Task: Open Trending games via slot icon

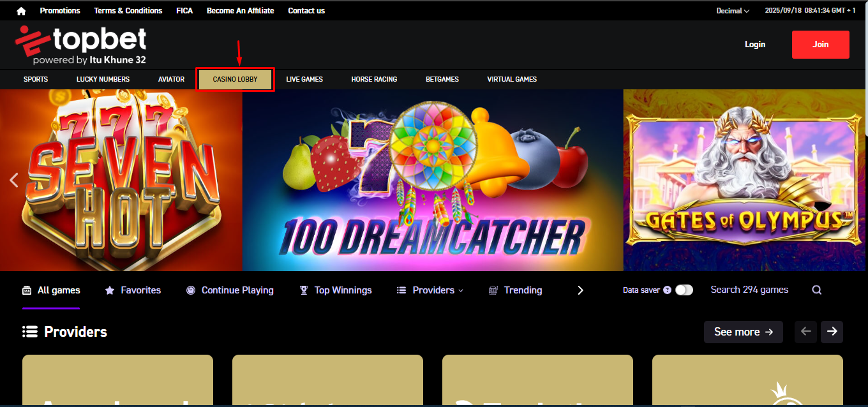Action: [491, 290]
